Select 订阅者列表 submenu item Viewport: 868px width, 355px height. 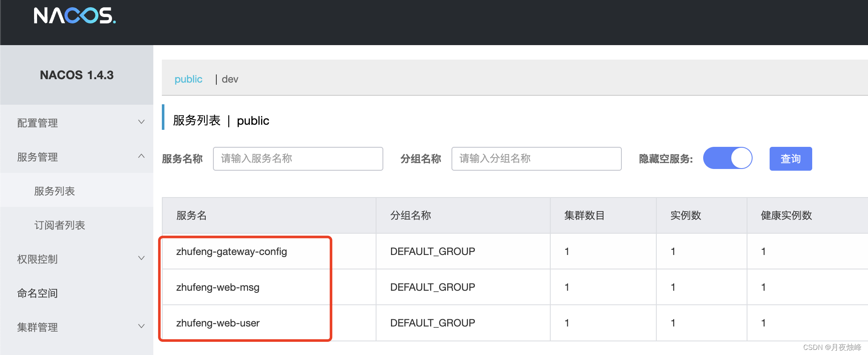click(60, 225)
